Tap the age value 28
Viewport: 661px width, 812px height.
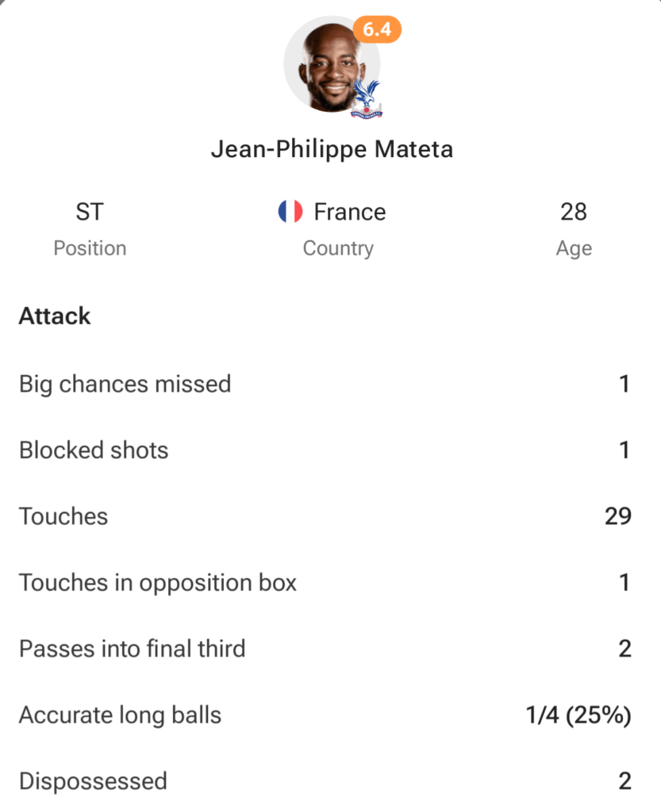pos(573,212)
